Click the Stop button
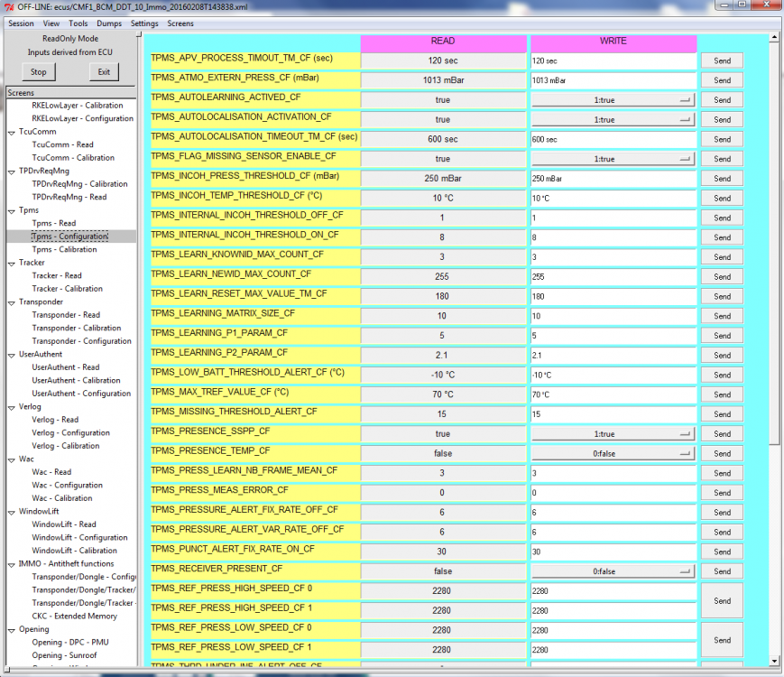Screen dimensions: 784x677 pyautogui.click(x=39, y=72)
